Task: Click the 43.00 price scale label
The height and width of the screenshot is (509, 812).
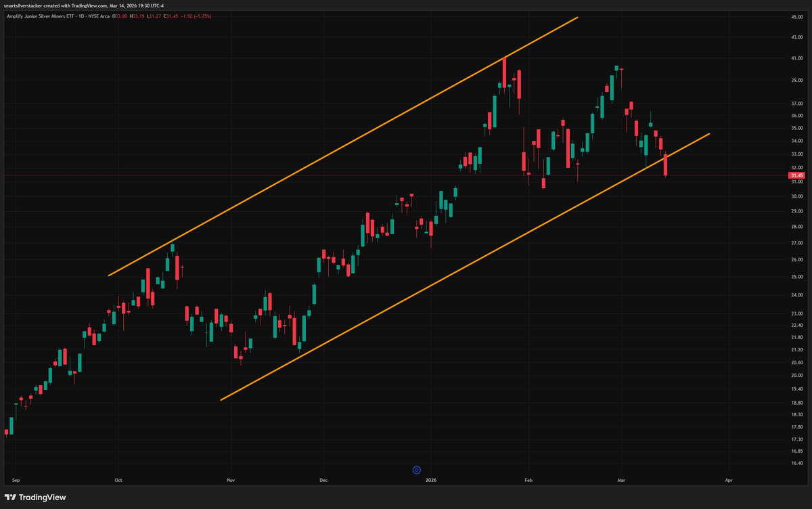Action: 796,37
